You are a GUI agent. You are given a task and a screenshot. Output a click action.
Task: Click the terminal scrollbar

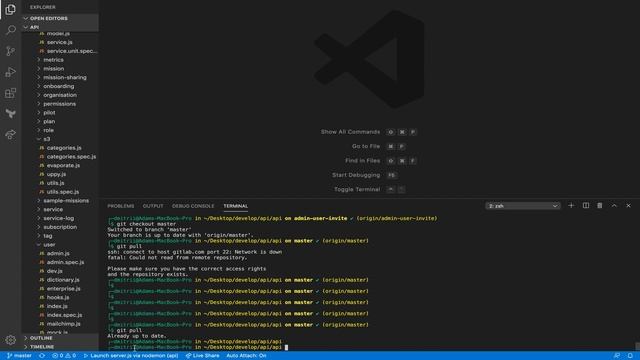(637, 346)
